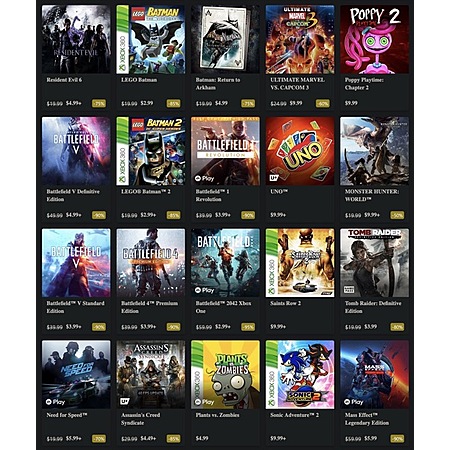
Task: Click the EA Play badge on Battlefield 2042
Action: [x=204, y=290]
